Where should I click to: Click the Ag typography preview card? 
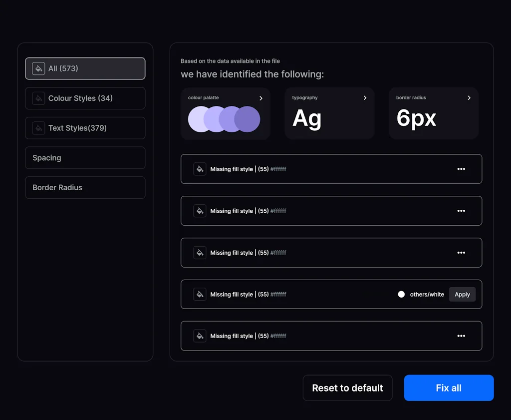329,113
